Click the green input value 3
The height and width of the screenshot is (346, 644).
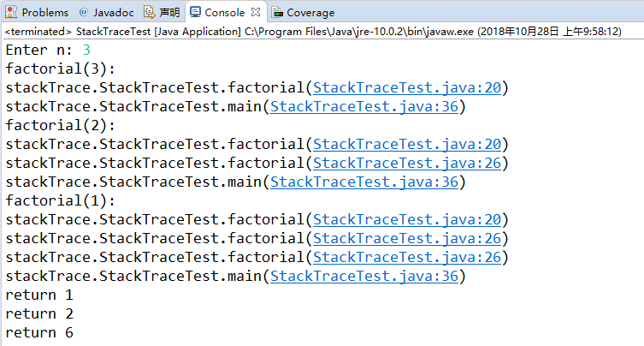coord(86,51)
